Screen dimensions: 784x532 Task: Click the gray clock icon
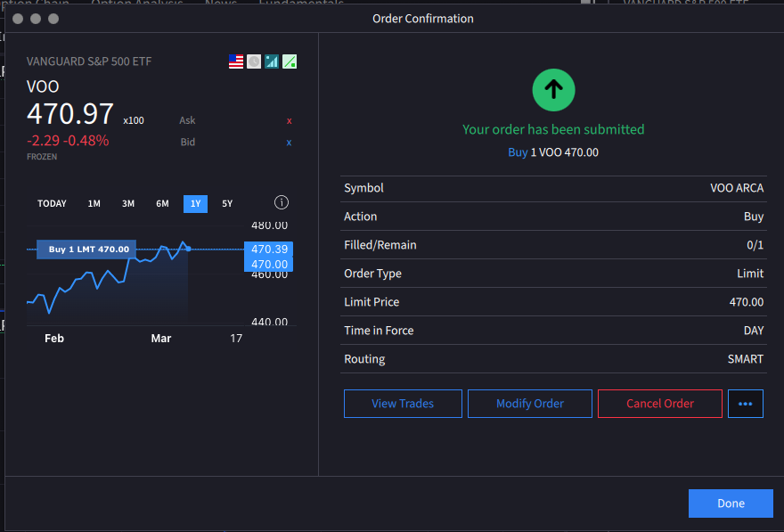[x=254, y=61]
